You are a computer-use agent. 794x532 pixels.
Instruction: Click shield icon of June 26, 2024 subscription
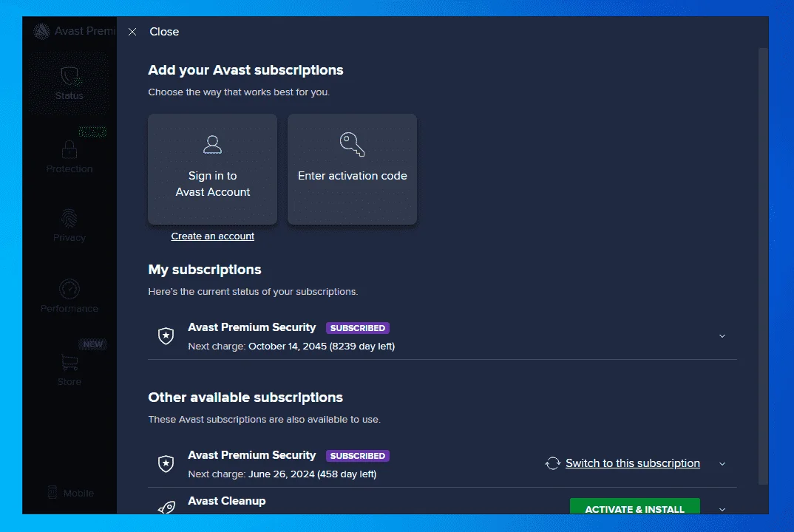(x=166, y=464)
